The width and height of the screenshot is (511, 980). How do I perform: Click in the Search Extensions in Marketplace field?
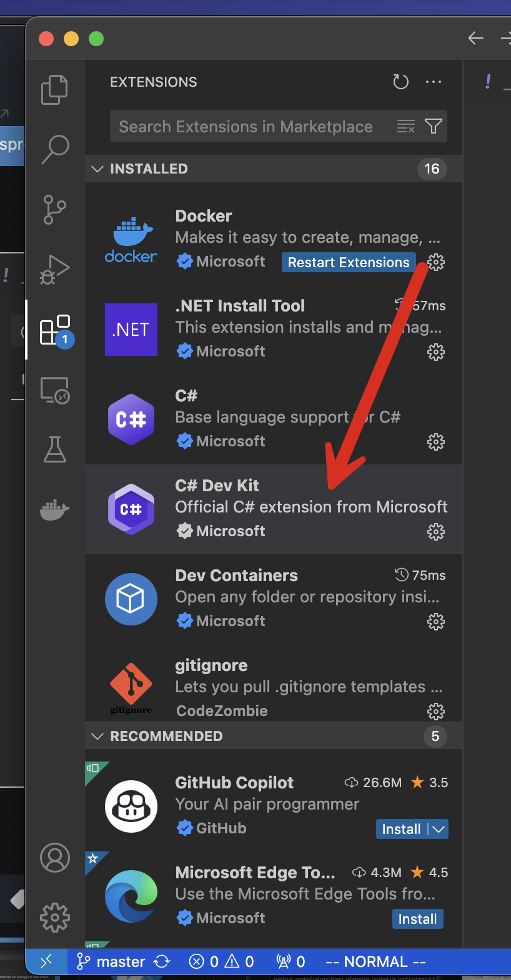coord(250,127)
